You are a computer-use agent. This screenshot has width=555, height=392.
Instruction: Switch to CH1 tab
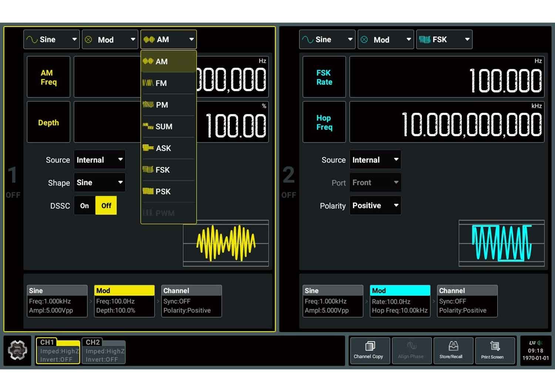click(x=58, y=351)
